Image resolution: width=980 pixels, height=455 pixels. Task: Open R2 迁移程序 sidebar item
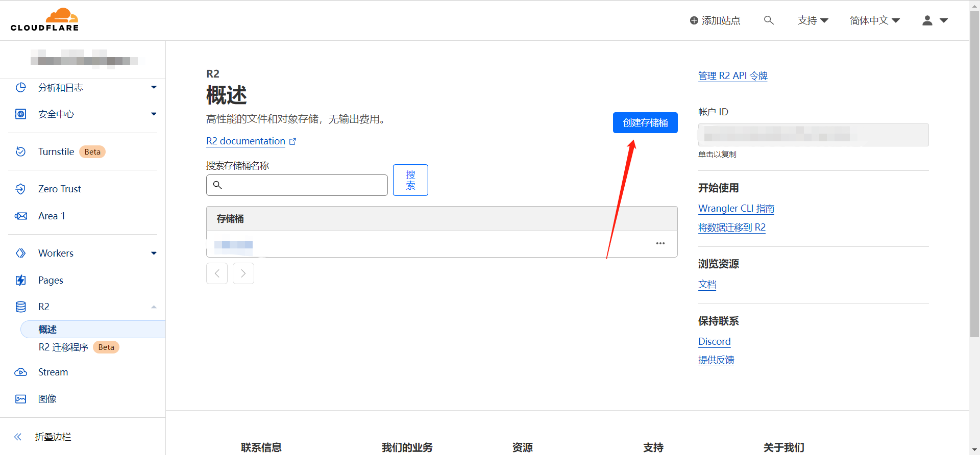click(63, 347)
